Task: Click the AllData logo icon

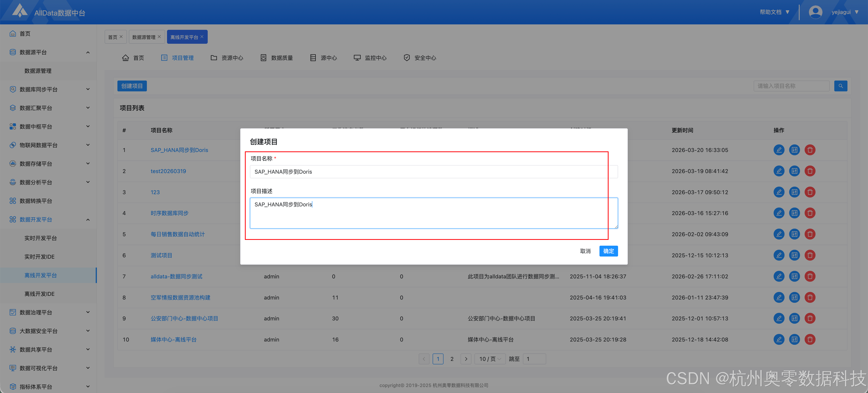Action: [x=20, y=11]
